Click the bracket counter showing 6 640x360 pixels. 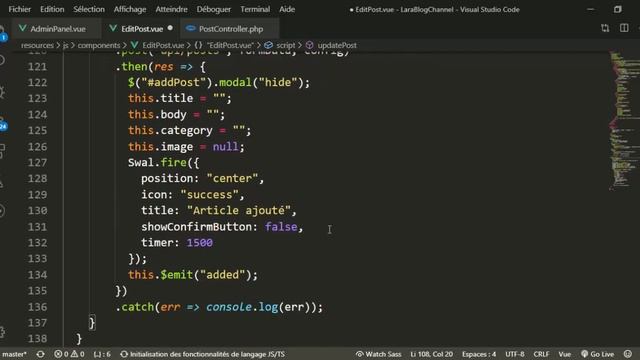pos(102,354)
